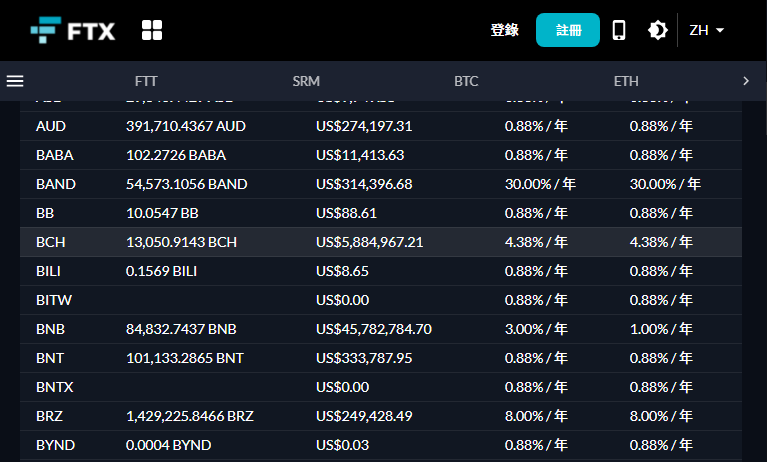
Task: Select the FTT market tab
Action: [x=146, y=81]
